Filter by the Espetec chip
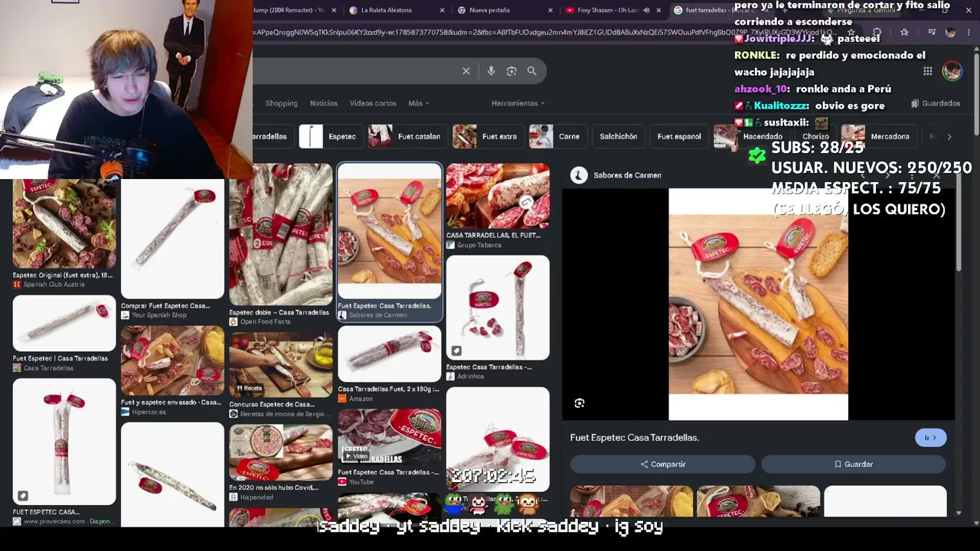The image size is (980, 551). (330, 136)
